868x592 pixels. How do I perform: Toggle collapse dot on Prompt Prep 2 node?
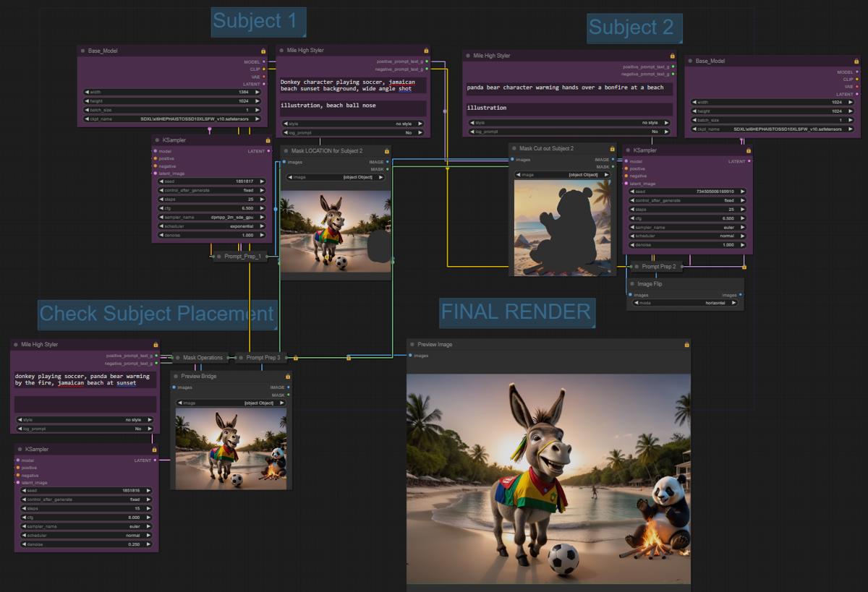637,267
